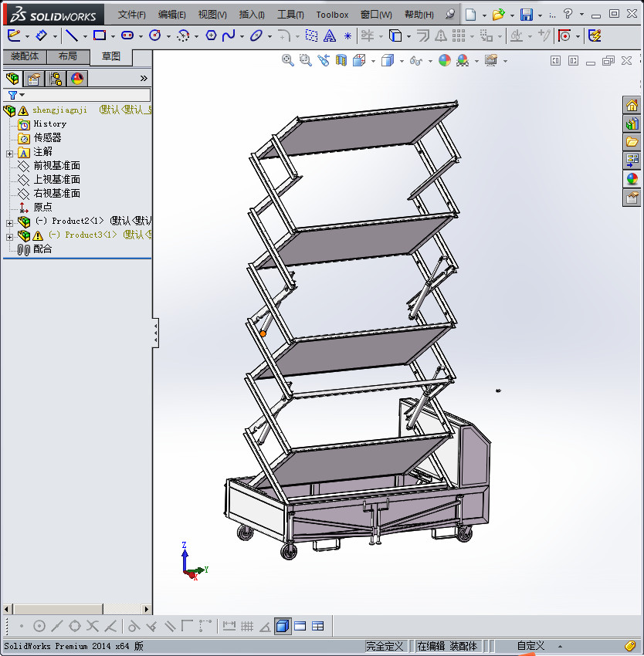The image size is (644, 656).
Task: Select the Spline sketch tool
Action: (229, 36)
